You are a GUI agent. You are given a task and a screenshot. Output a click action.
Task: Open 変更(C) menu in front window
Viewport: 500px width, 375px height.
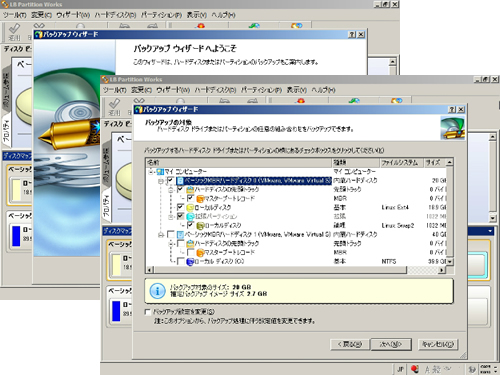coord(142,90)
